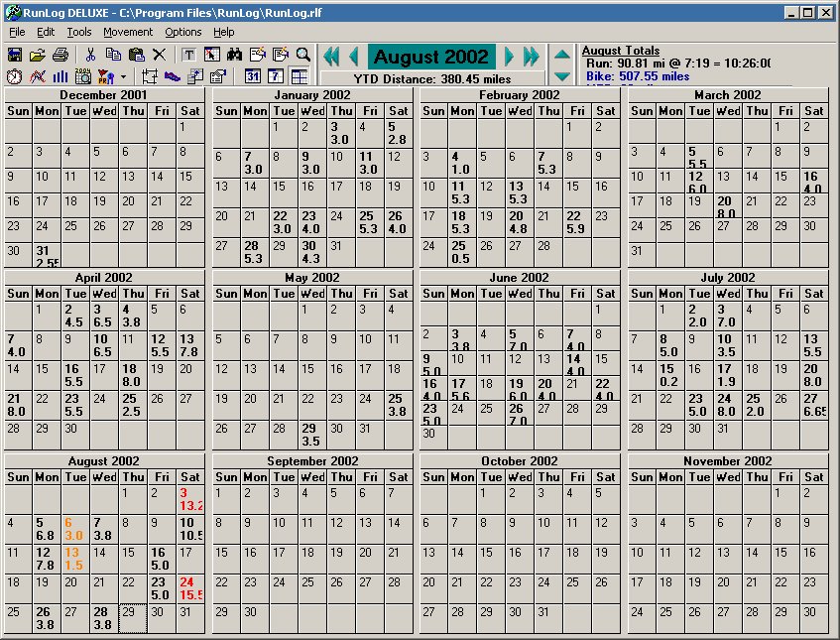Go to next month with right arrow
The width and height of the screenshot is (840, 640).
tap(509, 57)
